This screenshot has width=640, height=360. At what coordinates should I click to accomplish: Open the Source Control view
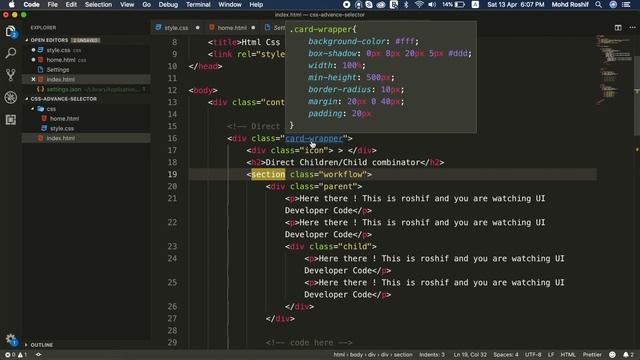[11, 75]
